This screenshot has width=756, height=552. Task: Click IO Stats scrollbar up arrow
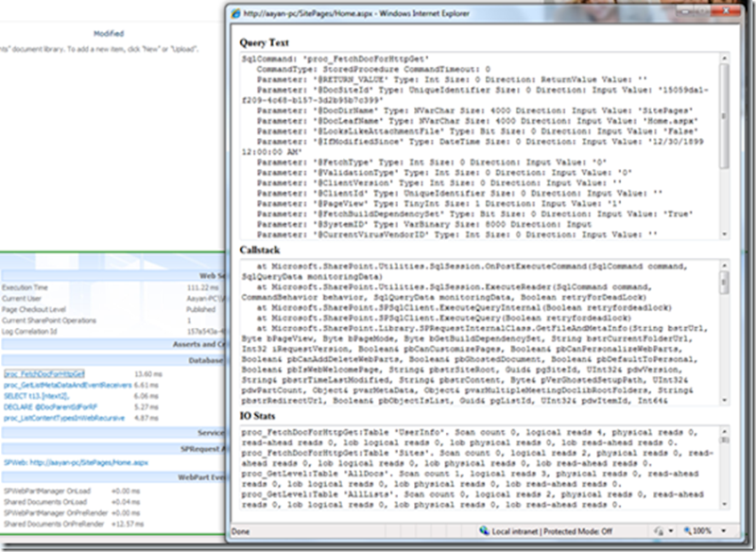724,431
